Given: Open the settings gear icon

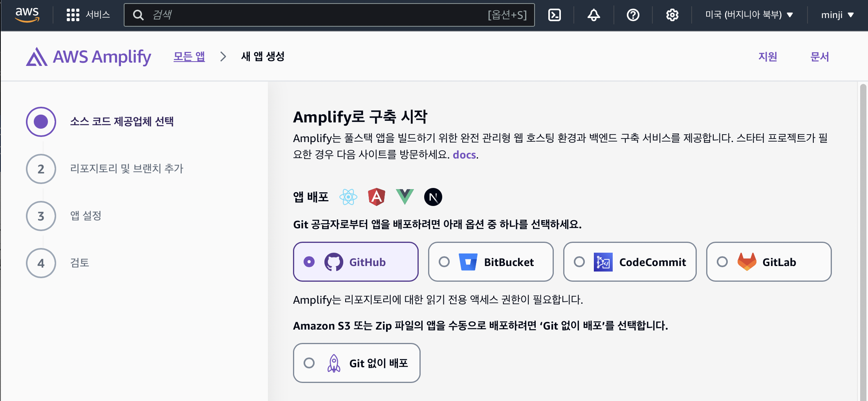Looking at the screenshot, I should (672, 15).
